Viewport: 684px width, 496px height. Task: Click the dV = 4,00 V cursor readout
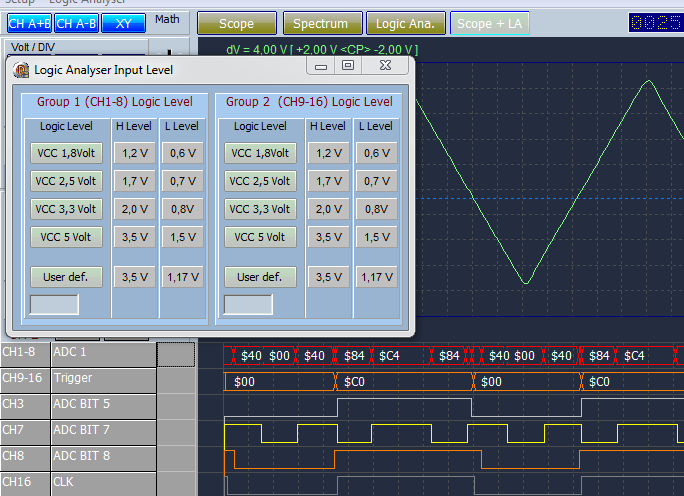click(322, 50)
